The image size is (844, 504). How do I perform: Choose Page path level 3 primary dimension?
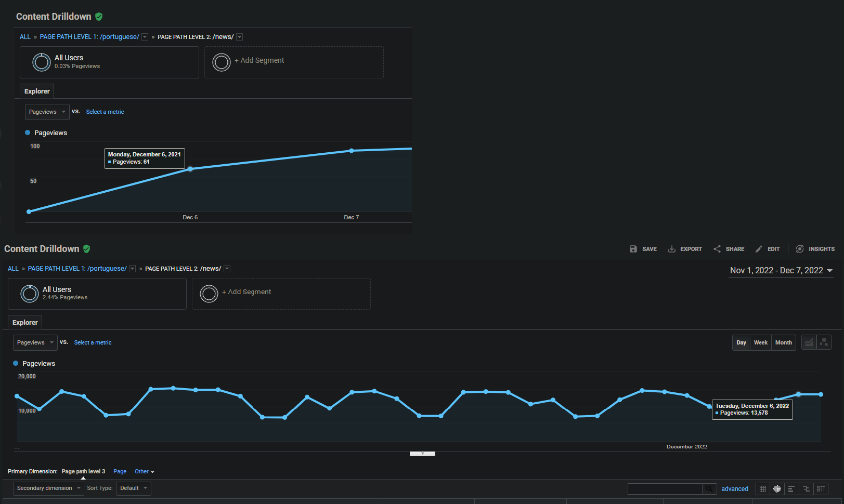point(83,472)
